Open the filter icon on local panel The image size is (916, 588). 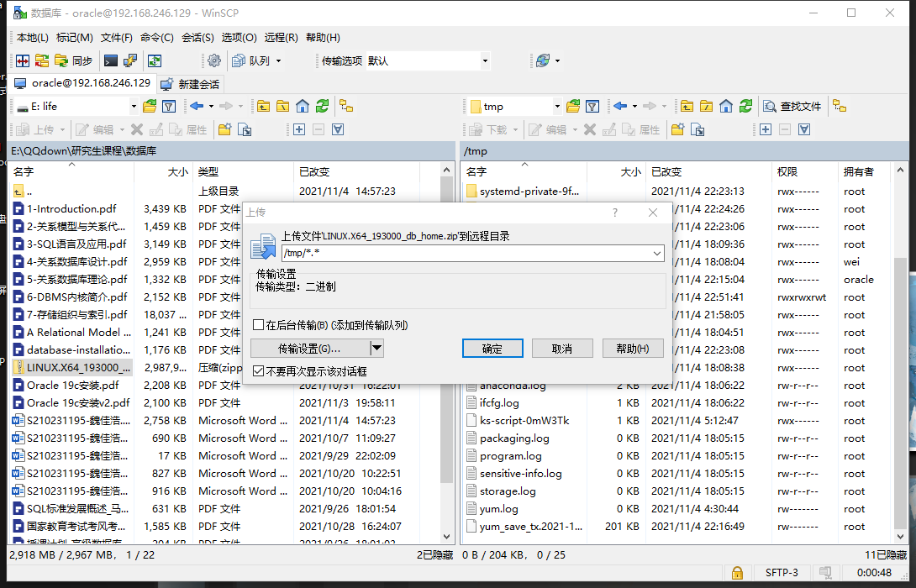coord(168,106)
